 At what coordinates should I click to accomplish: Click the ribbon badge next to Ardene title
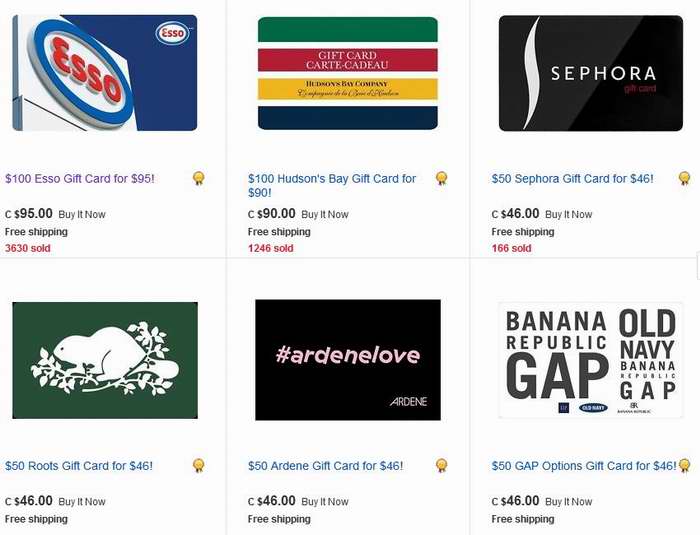coord(442,466)
